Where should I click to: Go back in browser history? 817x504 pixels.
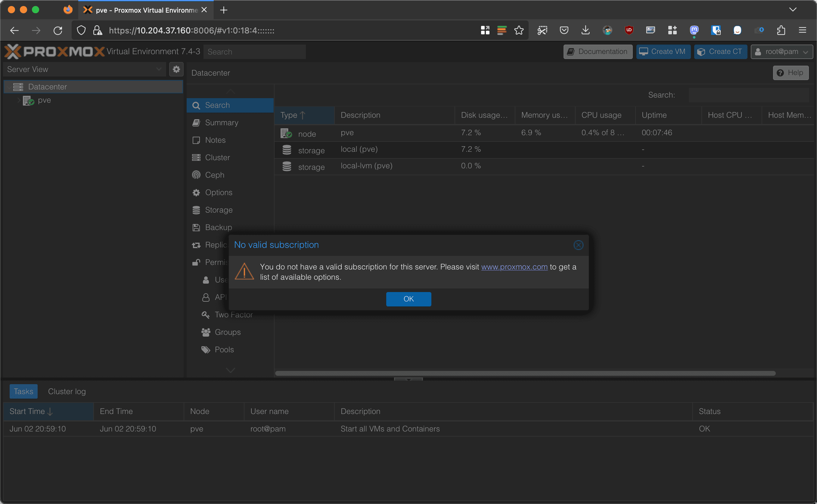[x=14, y=30]
